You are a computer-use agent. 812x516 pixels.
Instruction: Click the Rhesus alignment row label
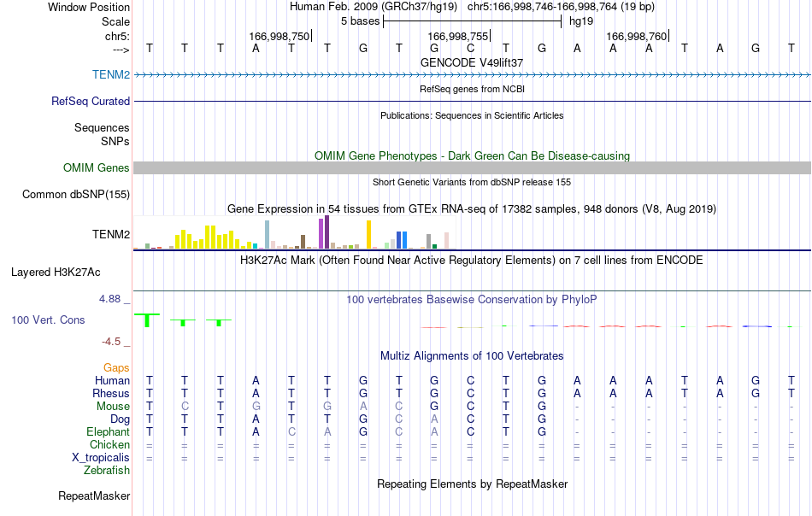click(x=111, y=393)
